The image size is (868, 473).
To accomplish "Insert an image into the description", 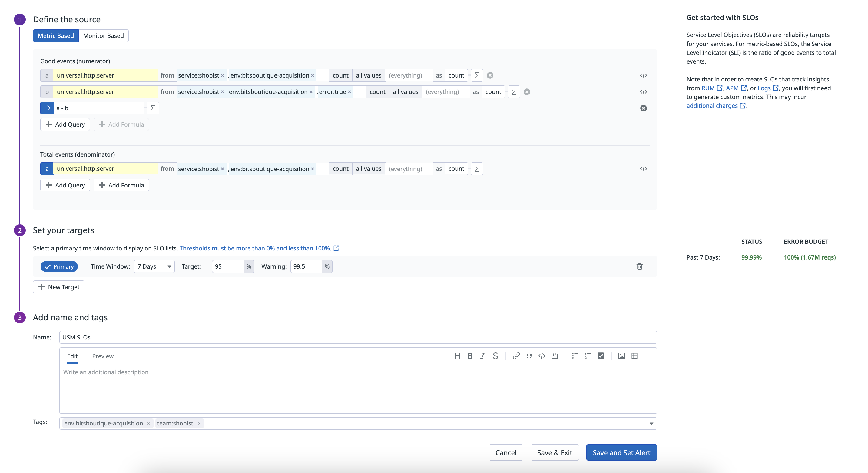I will pyautogui.click(x=621, y=356).
